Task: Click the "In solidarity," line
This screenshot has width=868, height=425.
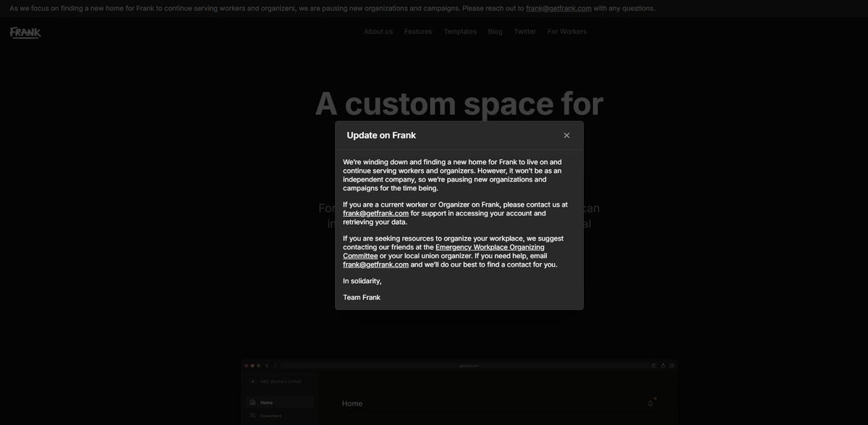Action: coord(362,281)
